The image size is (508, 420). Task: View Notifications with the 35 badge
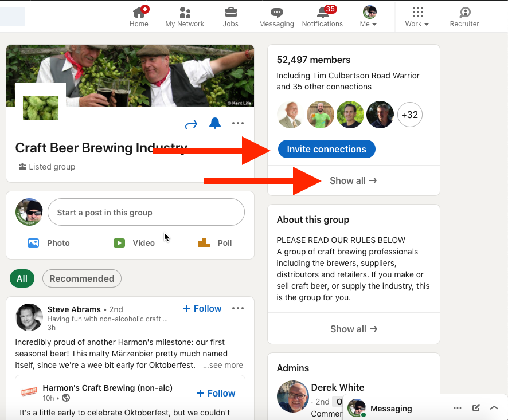coord(322,17)
